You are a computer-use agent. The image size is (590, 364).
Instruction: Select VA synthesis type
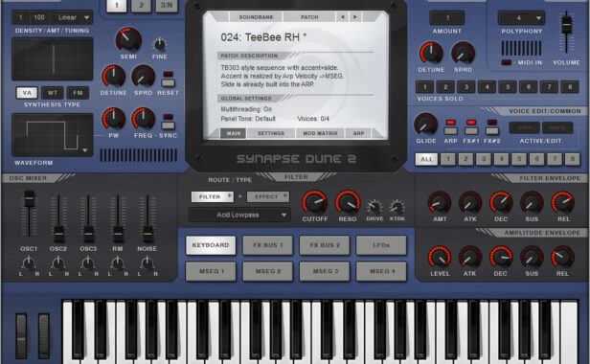coord(27,93)
